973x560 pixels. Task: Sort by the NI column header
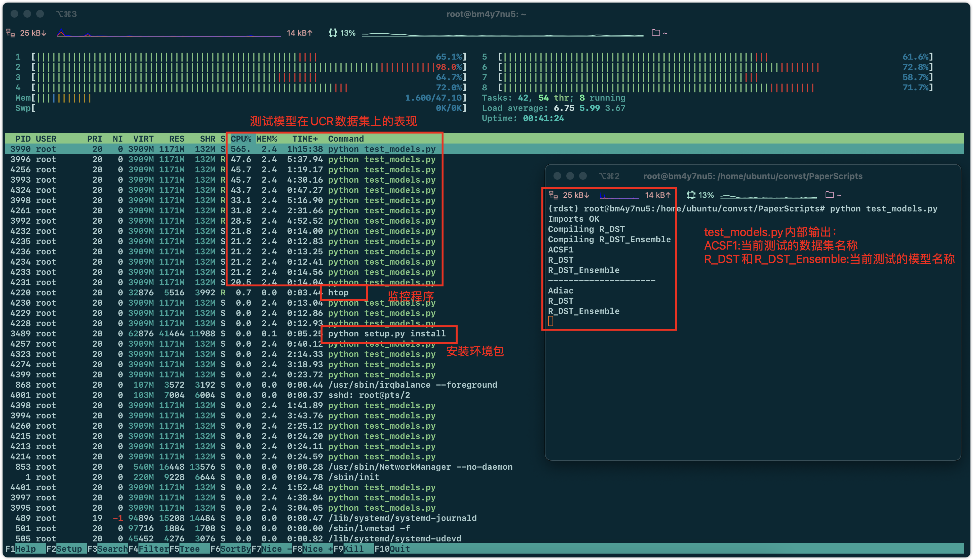[x=118, y=139]
